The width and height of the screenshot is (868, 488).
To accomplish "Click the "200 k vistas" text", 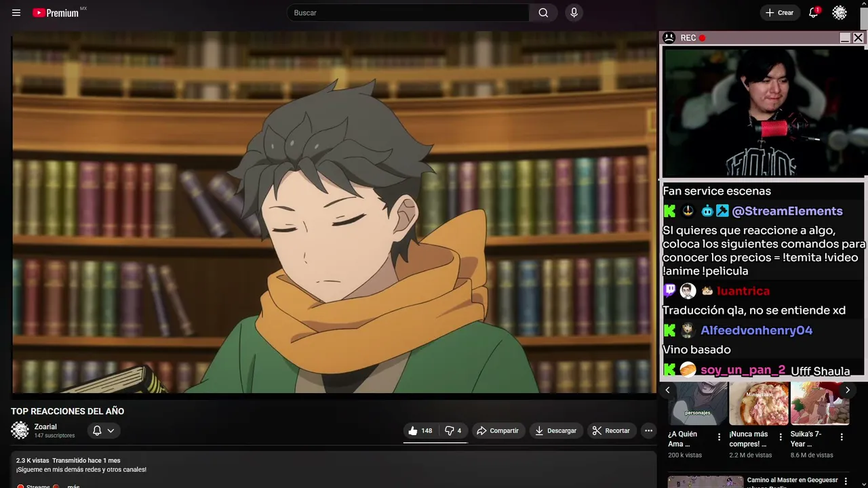I will coord(685,455).
